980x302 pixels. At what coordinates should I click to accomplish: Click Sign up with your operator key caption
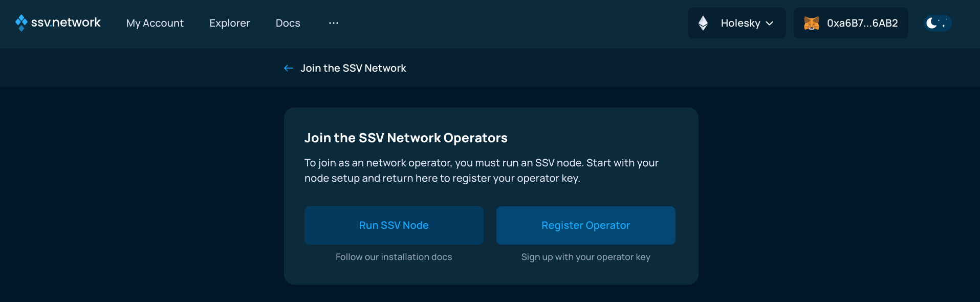click(586, 257)
